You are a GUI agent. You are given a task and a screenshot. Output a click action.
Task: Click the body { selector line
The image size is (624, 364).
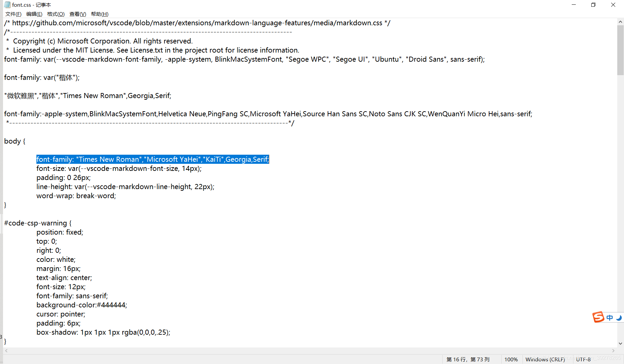[14, 141]
